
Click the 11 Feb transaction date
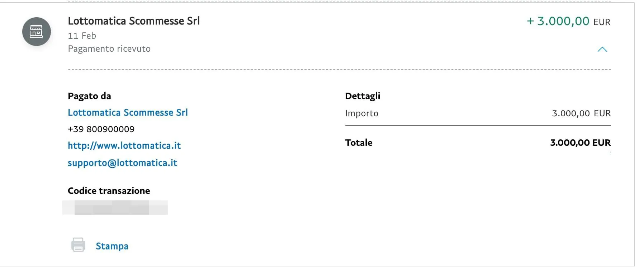[x=82, y=36]
